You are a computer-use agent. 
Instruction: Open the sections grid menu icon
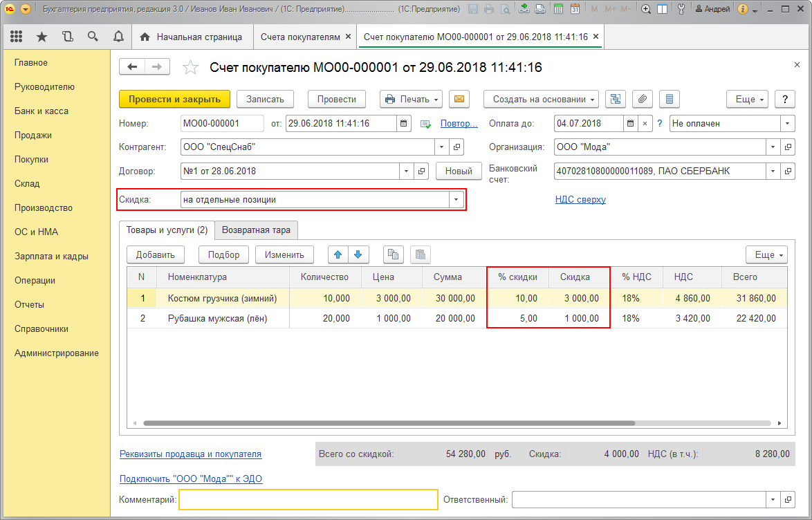click(16, 36)
